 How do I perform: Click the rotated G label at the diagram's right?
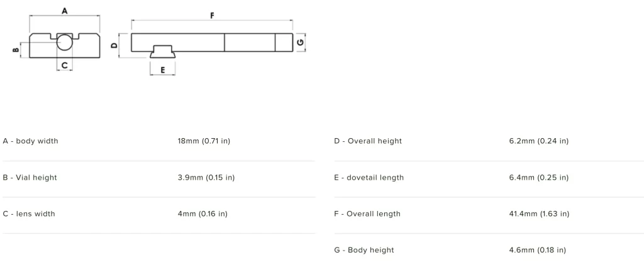[x=301, y=42]
